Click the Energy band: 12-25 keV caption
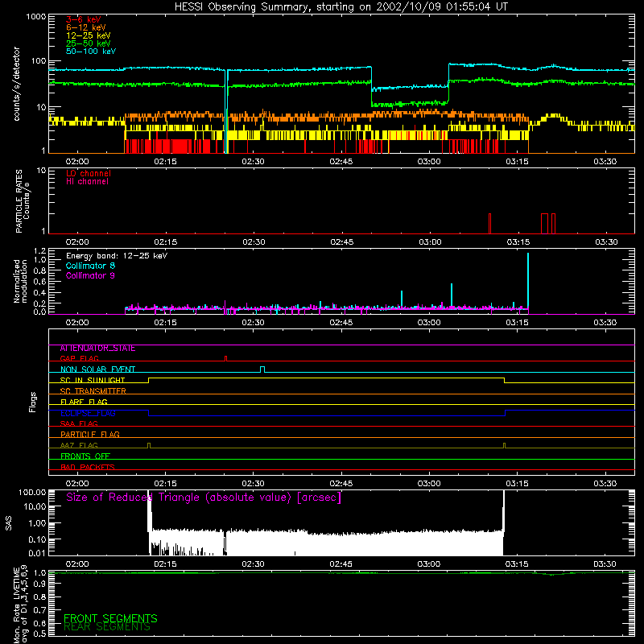 pos(117,256)
